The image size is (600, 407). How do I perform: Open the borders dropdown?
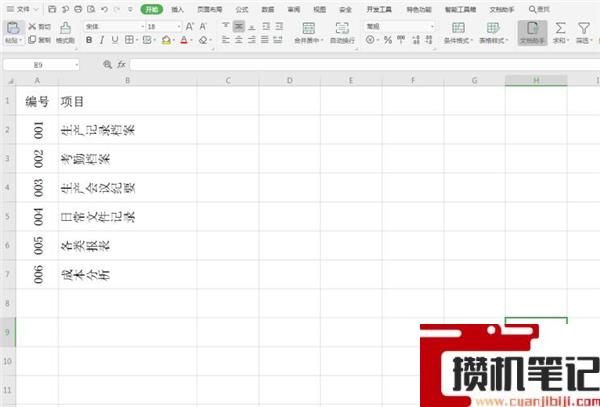click(137, 40)
